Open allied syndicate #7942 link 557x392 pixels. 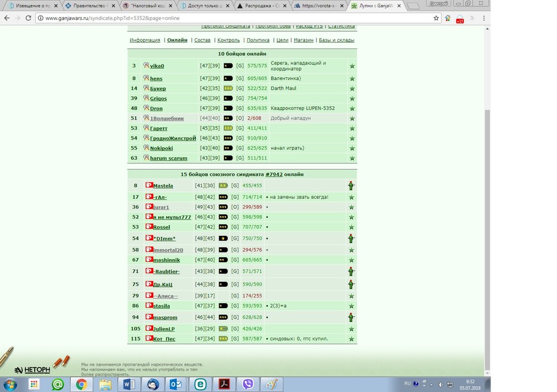(274, 174)
